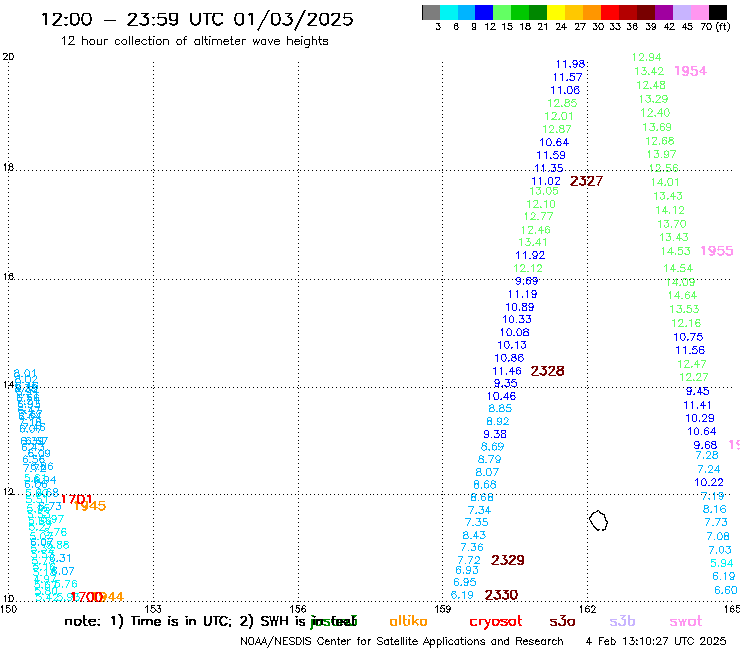Pick the purple swatch in the color scale
740x650 pixels.
[x=664, y=12]
